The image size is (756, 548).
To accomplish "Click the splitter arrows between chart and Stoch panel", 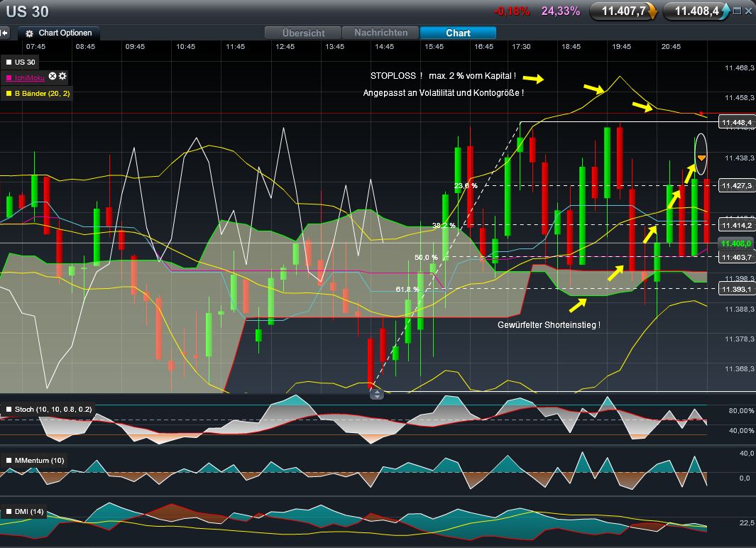I will [x=376, y=393].
